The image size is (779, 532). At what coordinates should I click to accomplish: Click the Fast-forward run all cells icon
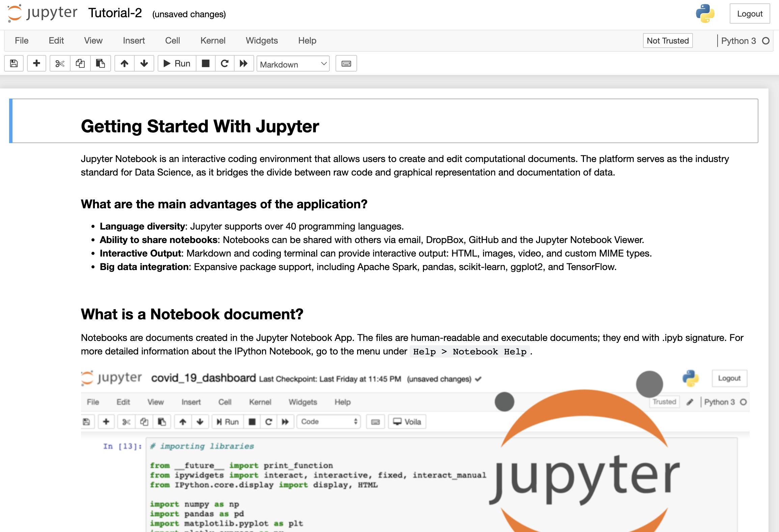tap(243, 63)
